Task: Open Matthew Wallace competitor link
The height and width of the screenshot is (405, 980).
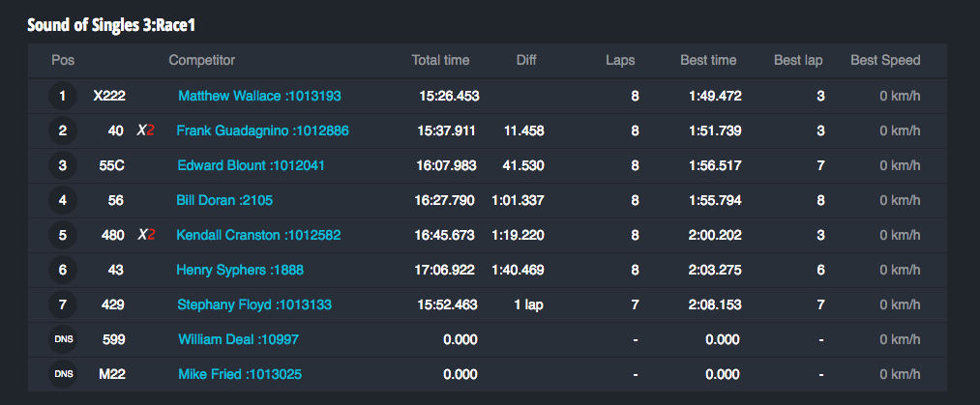Action: [259, 97]
